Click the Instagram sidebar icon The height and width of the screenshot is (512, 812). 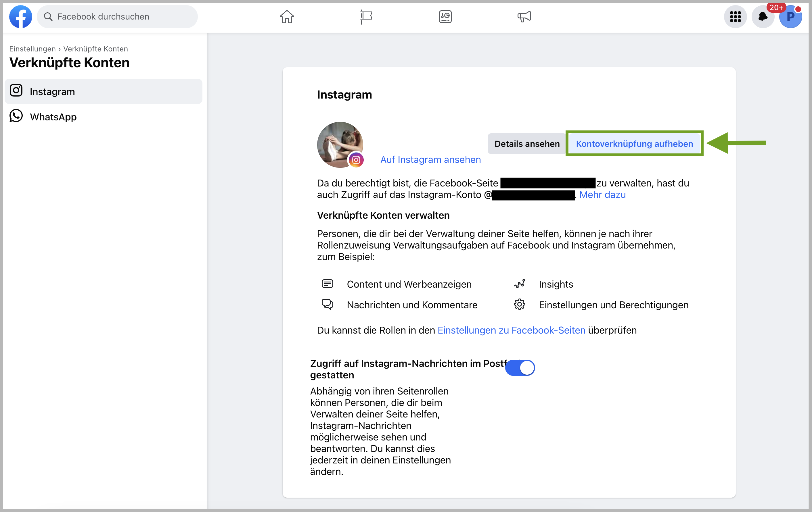(x=16, y=91)
